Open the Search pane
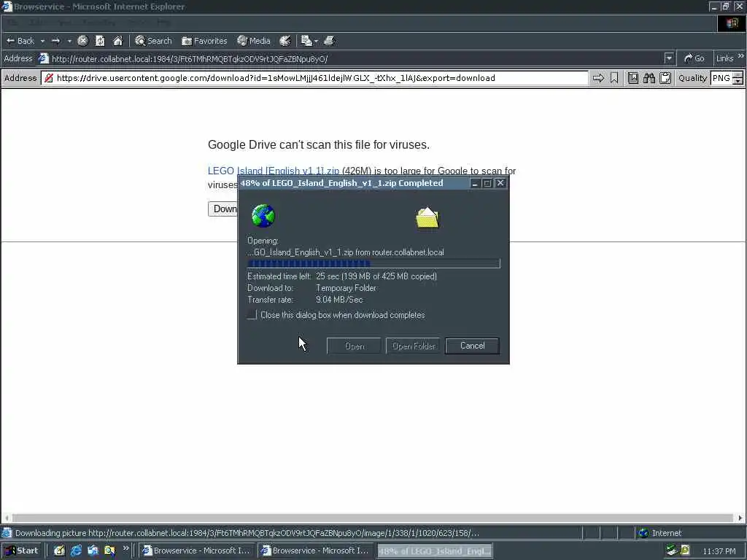The height and width of the screenshot is (560, 747). tap(153, 41)
